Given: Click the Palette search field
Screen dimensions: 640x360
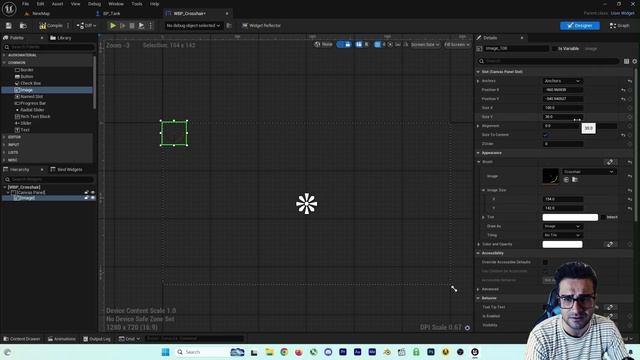Looking at the screenshot, I should tap(49, 47).
